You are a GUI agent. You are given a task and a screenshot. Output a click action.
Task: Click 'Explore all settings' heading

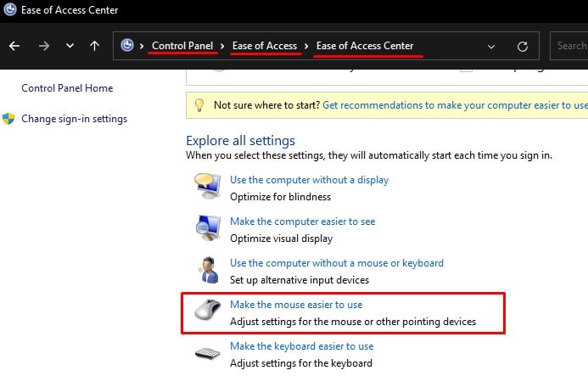(x=240, y=141)
